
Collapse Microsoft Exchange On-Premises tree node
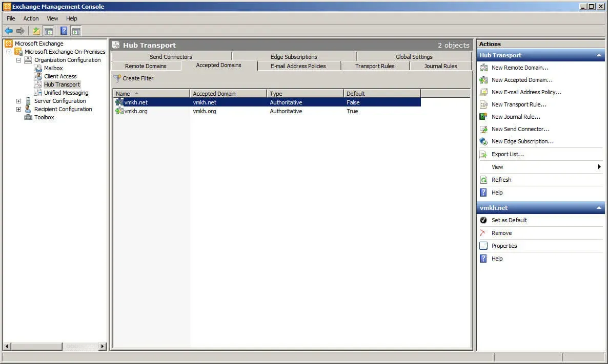(x=9, y=52)
